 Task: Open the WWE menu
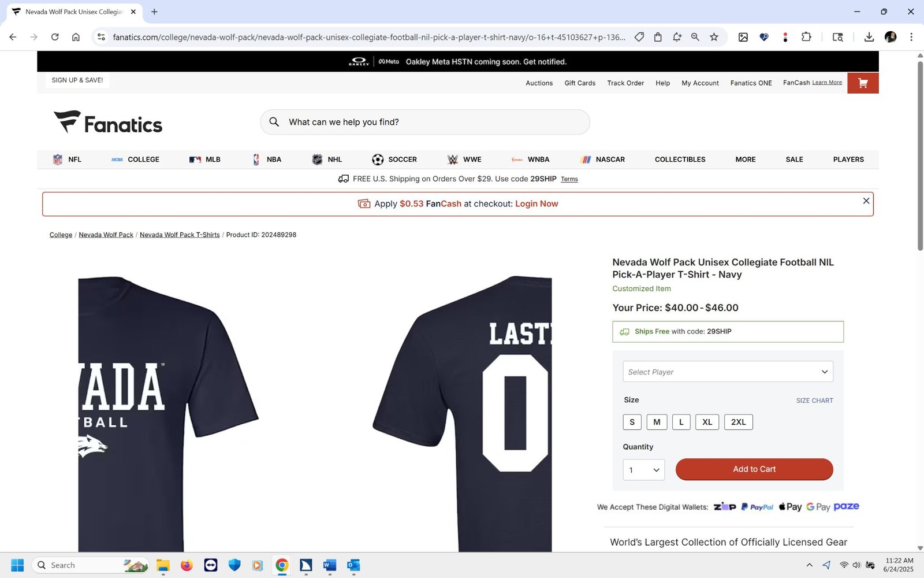tap(464, 160)
